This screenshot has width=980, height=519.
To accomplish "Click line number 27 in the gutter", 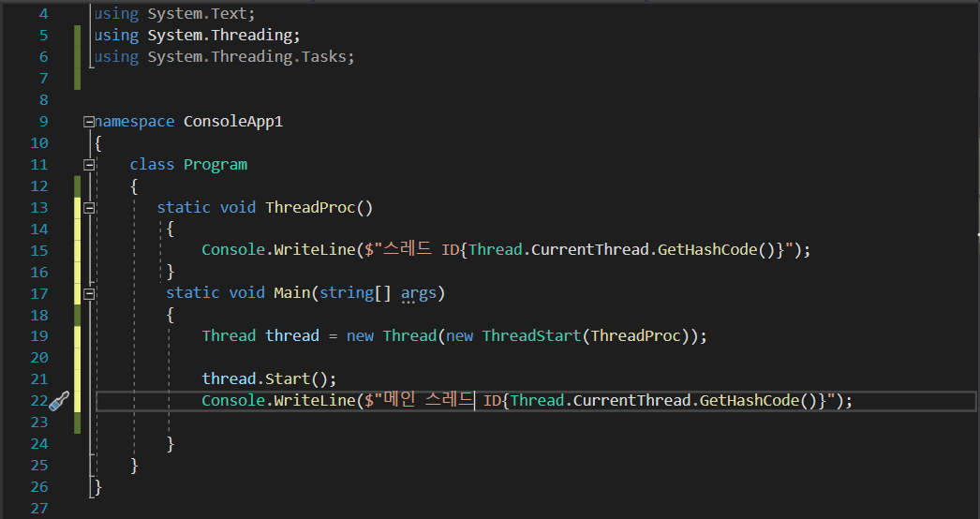I will pos(39,509).
